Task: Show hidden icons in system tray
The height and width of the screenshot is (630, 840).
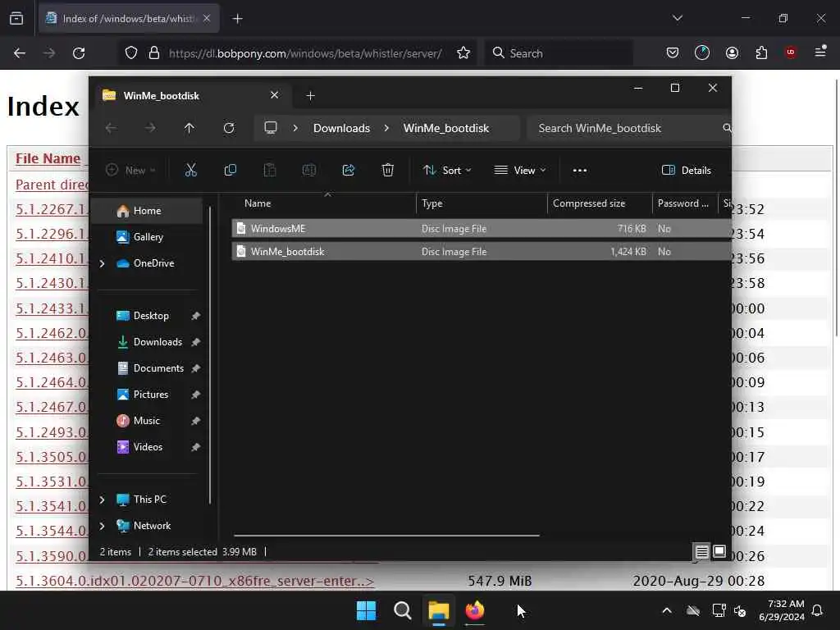Action: point(667,610)
